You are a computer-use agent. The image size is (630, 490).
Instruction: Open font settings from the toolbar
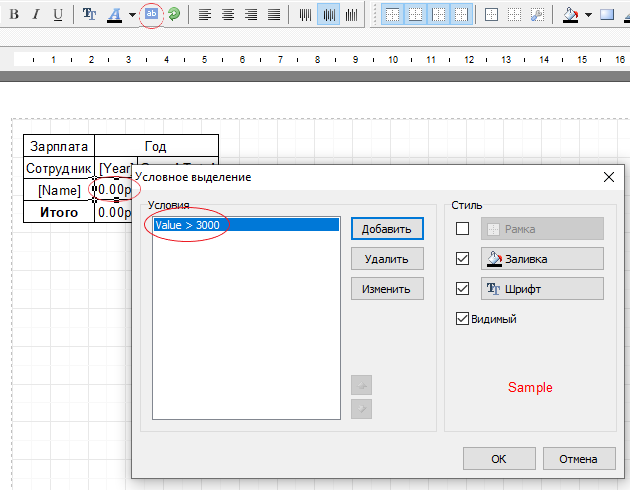click(x=89, y=14)
